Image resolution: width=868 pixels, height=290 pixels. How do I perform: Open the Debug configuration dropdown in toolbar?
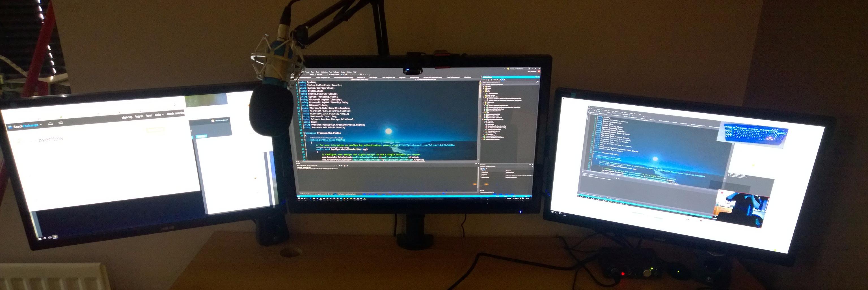pyautogui.click(x=313, y=74)
